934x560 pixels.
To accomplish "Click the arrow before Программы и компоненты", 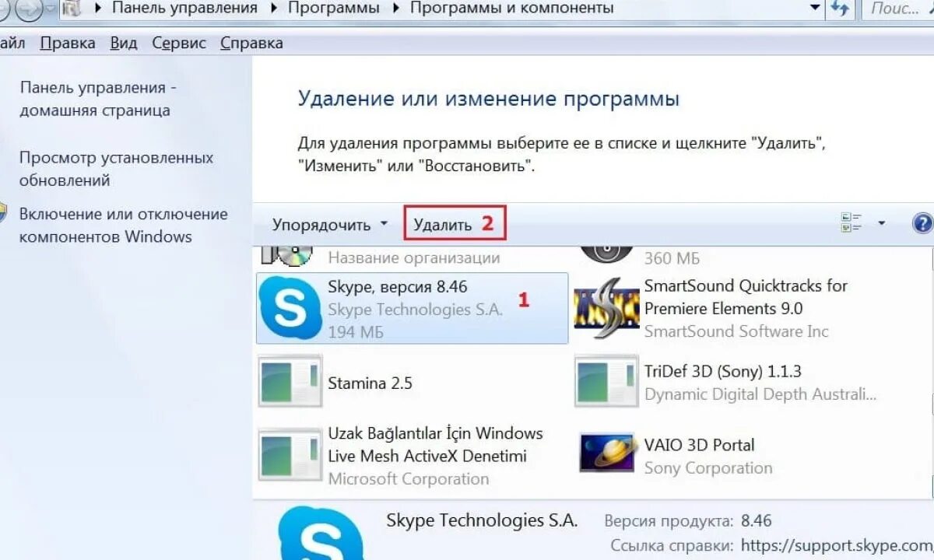I will 395,9.
